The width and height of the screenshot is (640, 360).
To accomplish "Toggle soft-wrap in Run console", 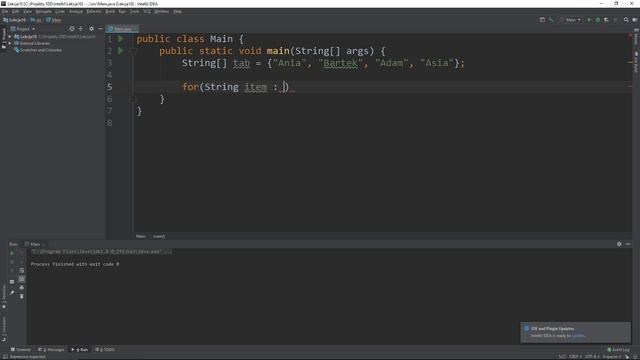I will pyautogui.click(x=22, y=271).
